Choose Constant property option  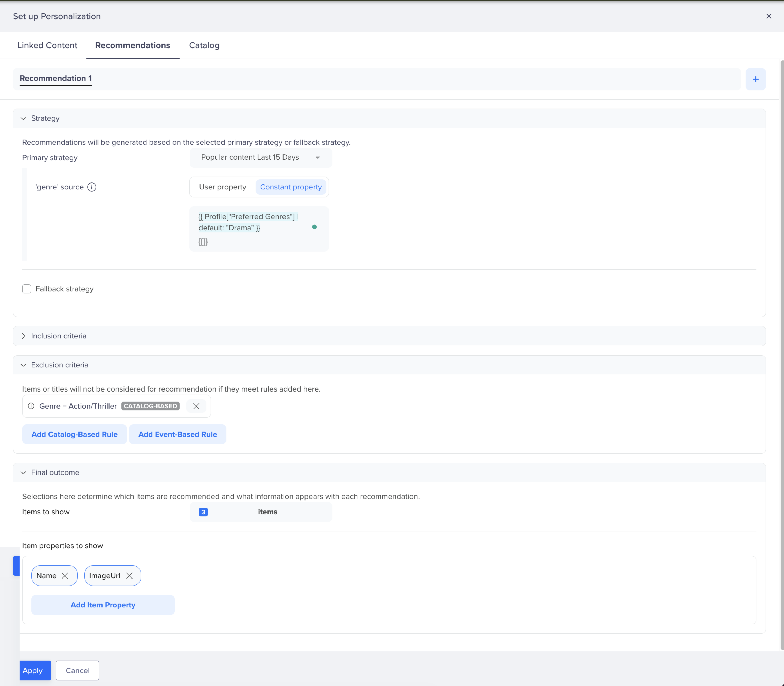[x=291, y=187]
